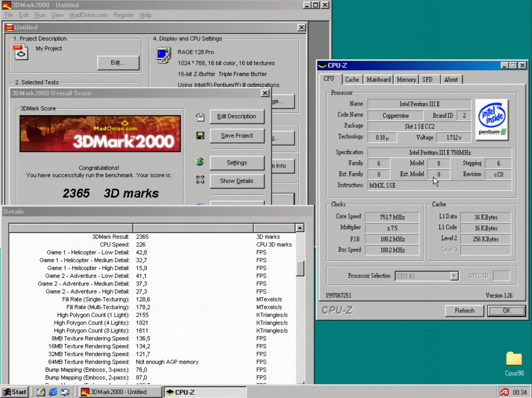Open the Processor Selection dropdown
Screen dimensions: 532x398
pyautogui.click(x=454, y=276)
